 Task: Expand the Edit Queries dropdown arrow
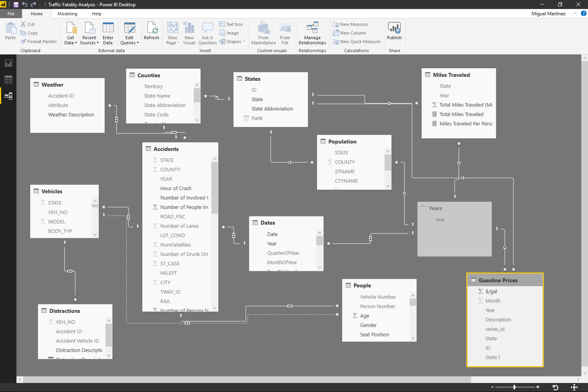point(138,43)
